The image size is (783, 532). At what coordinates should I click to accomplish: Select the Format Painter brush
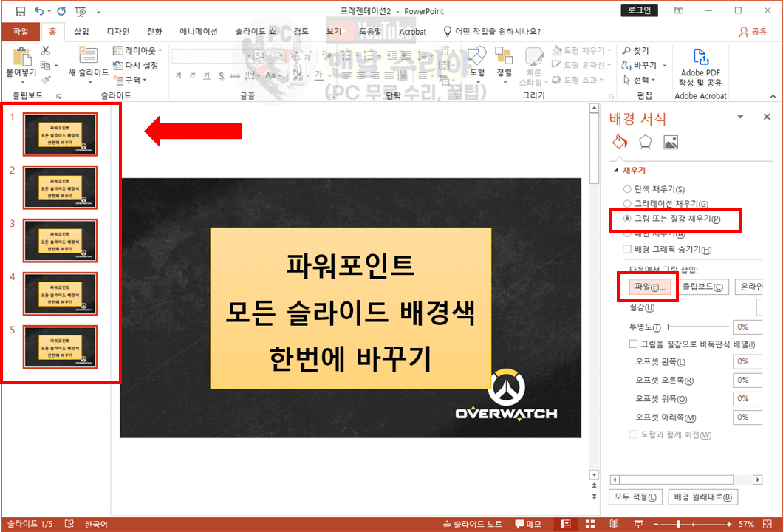46,79
